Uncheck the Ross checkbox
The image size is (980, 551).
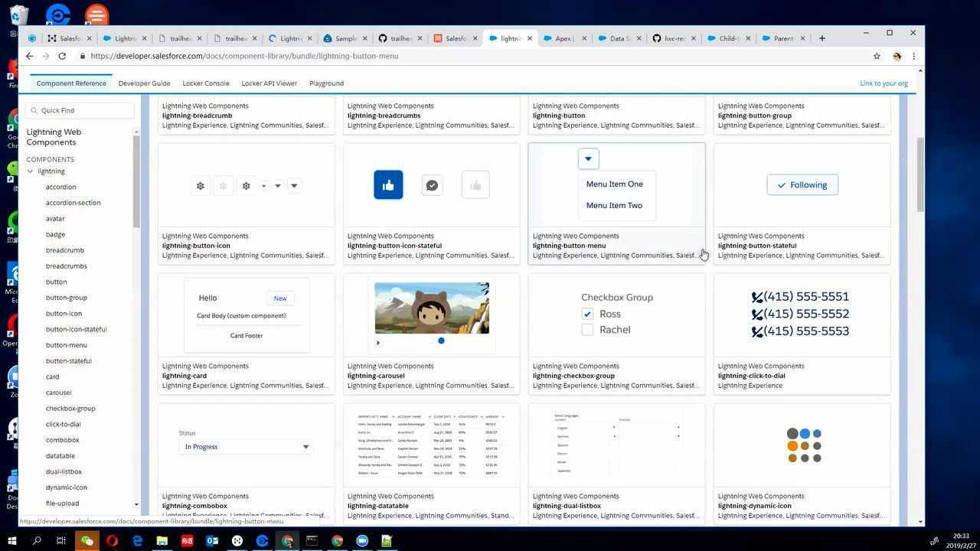coord(587,314)
